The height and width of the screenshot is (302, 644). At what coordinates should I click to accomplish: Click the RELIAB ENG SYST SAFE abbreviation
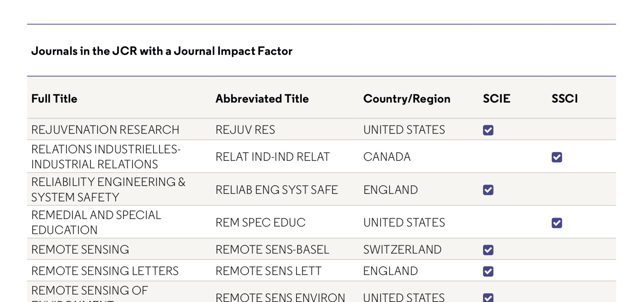[x=277, y=190]
